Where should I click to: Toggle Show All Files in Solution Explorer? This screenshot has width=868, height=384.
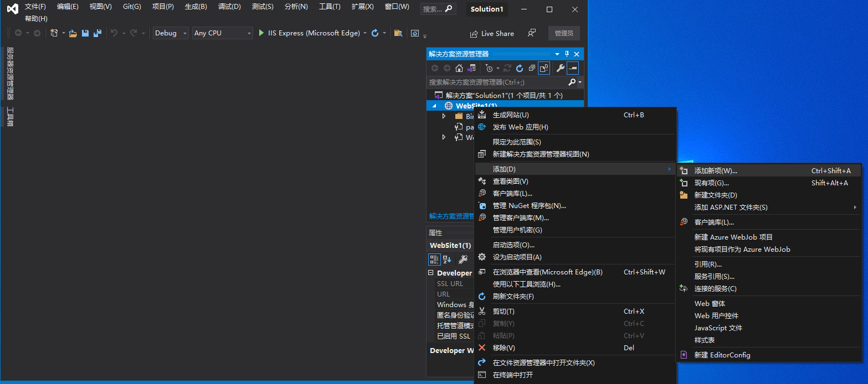[544, 68]
